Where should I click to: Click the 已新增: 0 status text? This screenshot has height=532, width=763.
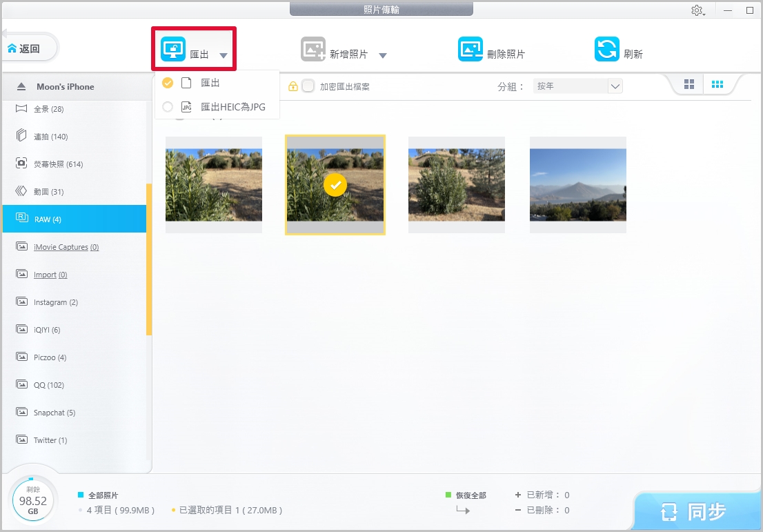pyautogui.click(x=548, y=495)
